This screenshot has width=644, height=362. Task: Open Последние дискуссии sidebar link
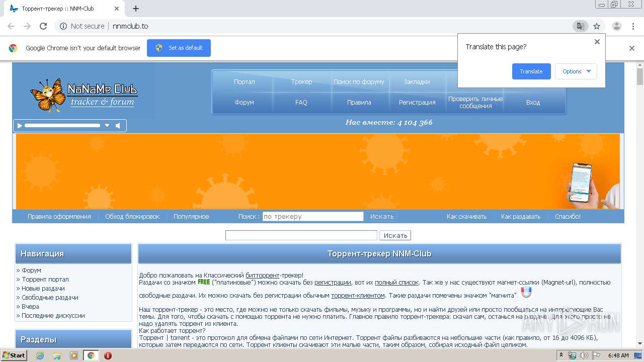coord(53,316)
